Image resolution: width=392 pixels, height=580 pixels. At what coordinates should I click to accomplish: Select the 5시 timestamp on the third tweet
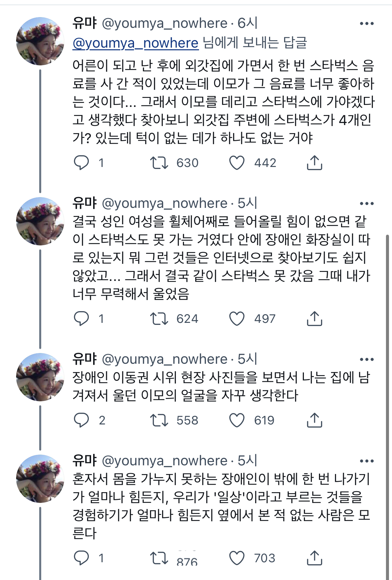click(248, 360)
